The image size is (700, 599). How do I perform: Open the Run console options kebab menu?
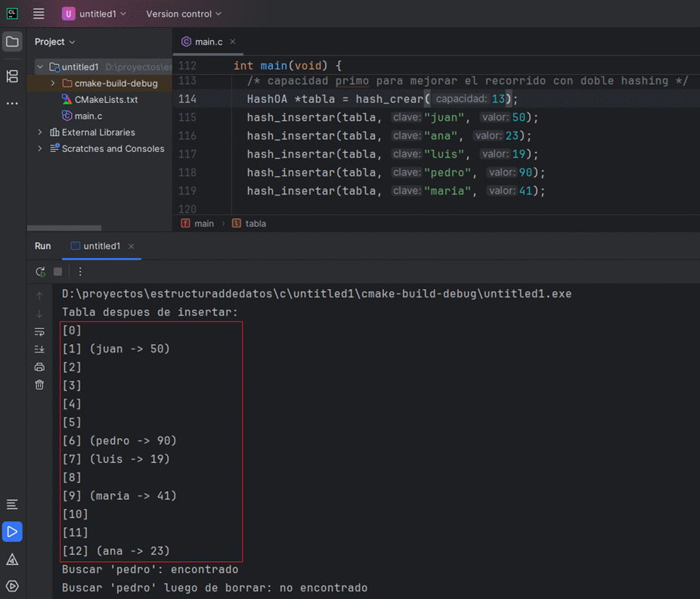[x=80, y=272]
